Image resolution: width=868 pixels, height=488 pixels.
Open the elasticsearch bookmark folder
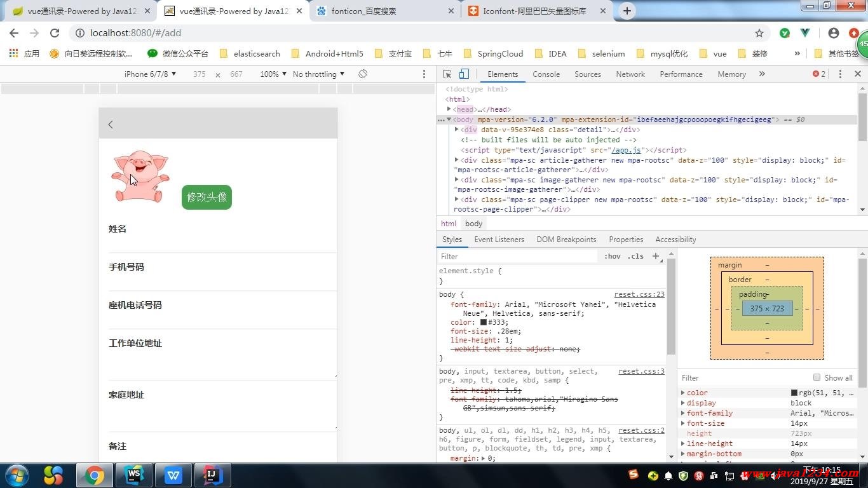[250, 53]
